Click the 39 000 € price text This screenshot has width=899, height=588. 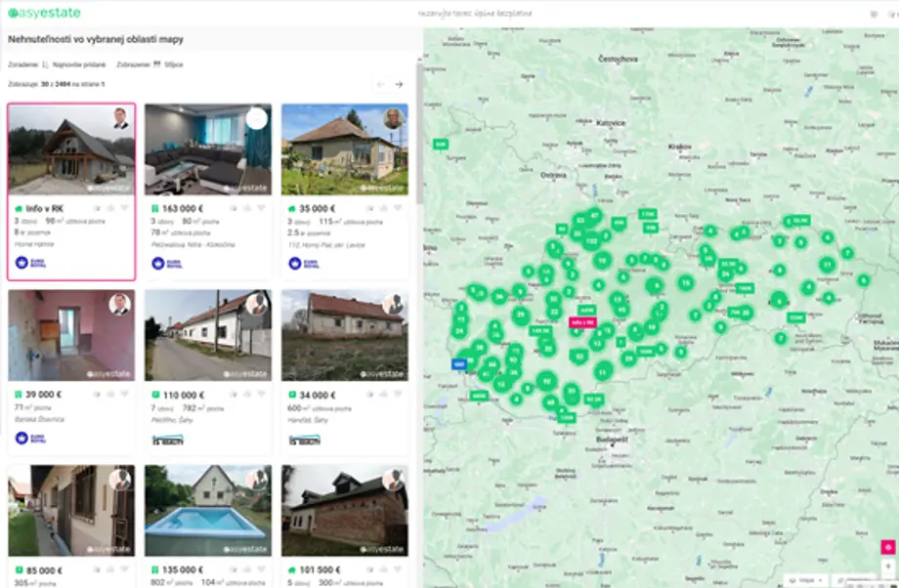point(44,395)
